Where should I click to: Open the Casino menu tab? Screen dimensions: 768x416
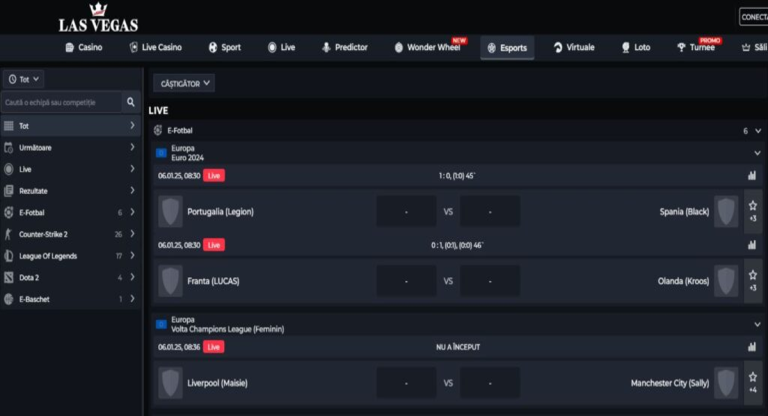click(84, 48)
